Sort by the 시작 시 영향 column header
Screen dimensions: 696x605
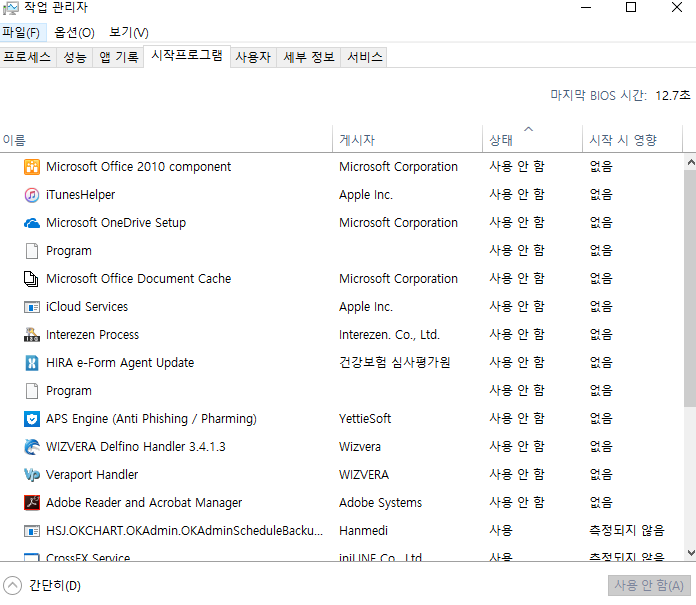(632, 139)
